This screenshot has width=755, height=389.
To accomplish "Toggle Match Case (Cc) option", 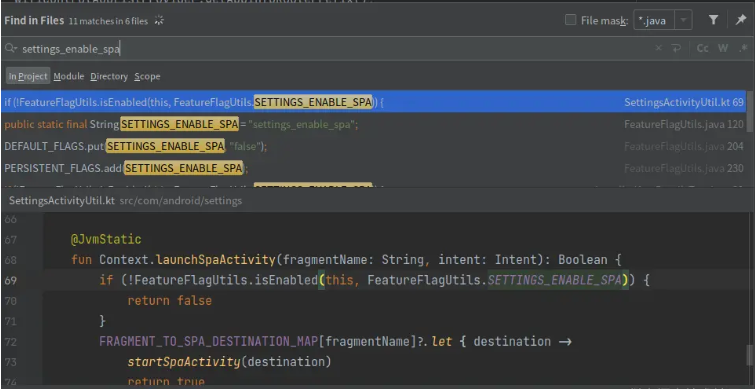I will pyautogui.click(x=703, y=48).
